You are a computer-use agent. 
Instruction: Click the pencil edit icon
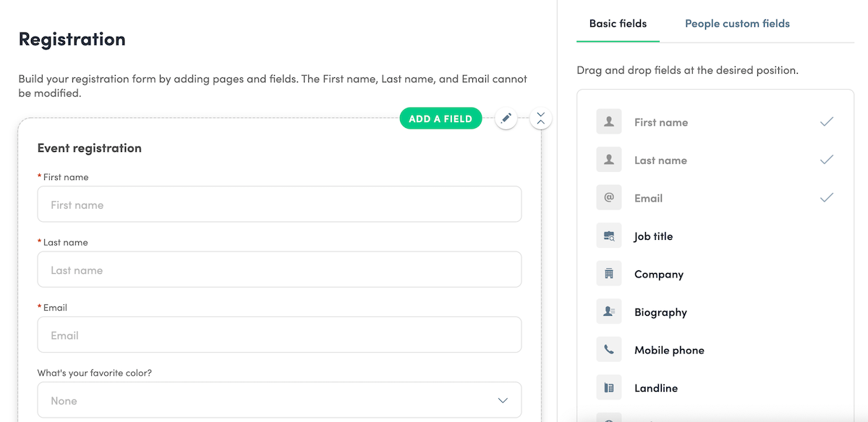(x=506, y=119)
